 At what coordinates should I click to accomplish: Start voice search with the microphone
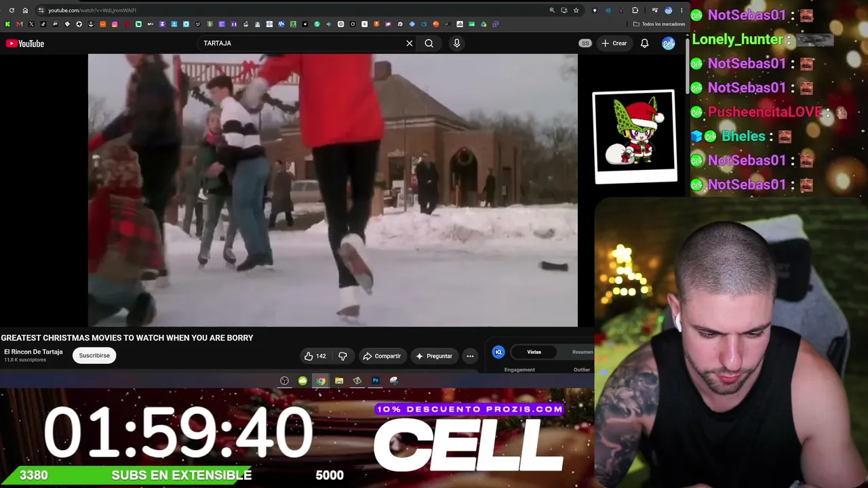[456, 43]
